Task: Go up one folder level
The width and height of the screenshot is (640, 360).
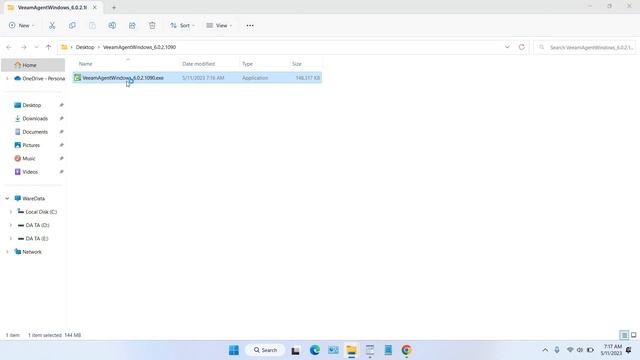Action: pos(49,47)
